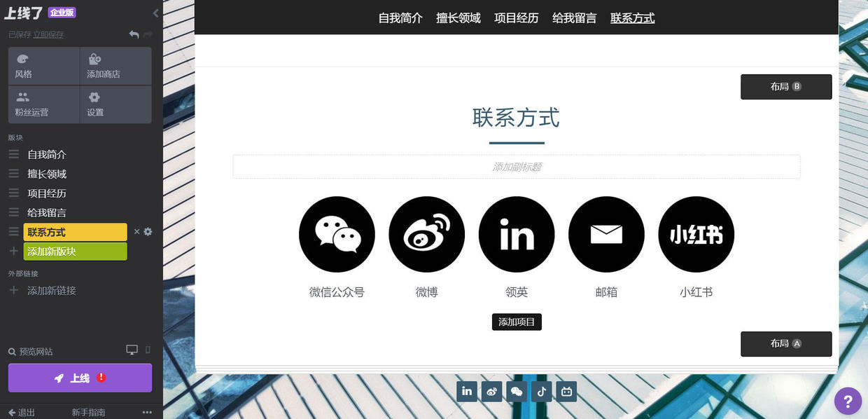Click the 微信公众号 WeChat circle icon
Viewport: 868px width, 419px height.
(x=337, y=234)
